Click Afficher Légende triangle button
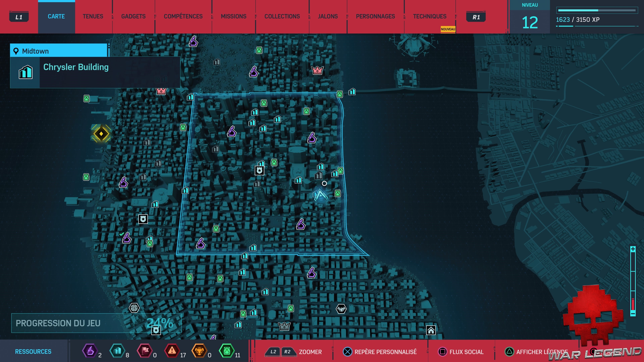 509,351
